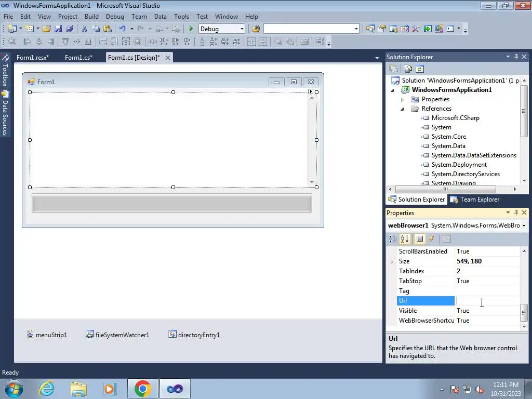Click the Find in Files icon

[256, 29]
